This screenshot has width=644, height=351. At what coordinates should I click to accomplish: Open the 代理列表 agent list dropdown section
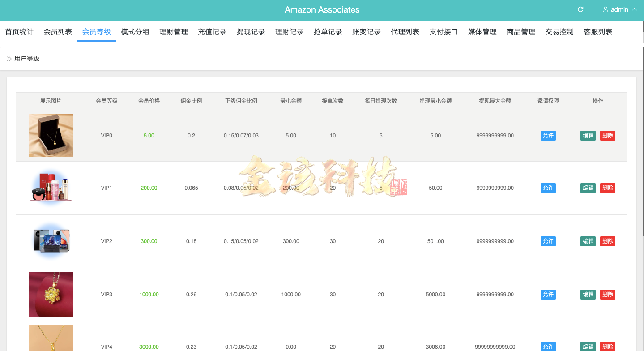405,31
